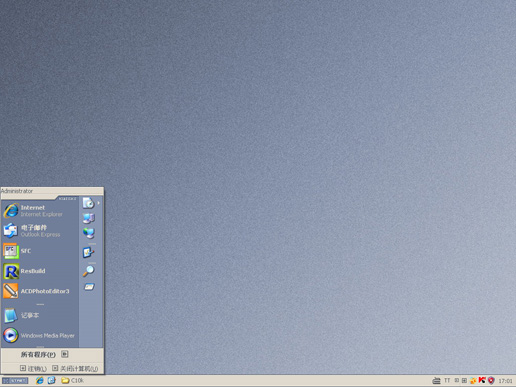516x387 pixels.
Task: Open Search via the magnifier icon
Action: (88, 271)
